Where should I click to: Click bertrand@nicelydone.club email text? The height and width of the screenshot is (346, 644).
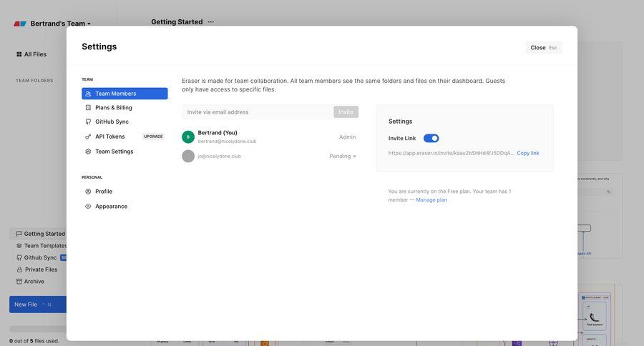(x=227, y=142)
